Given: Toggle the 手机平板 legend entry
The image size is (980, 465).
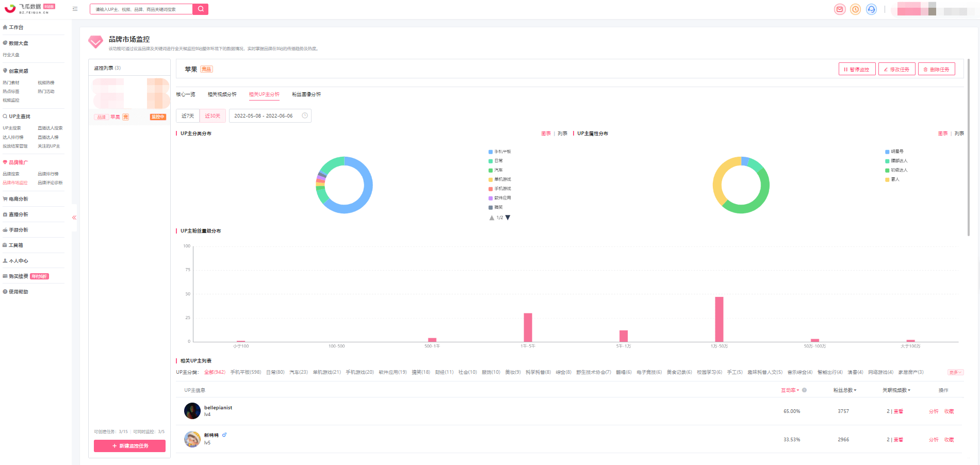Looking at the screenshot, I should [500, 152].
